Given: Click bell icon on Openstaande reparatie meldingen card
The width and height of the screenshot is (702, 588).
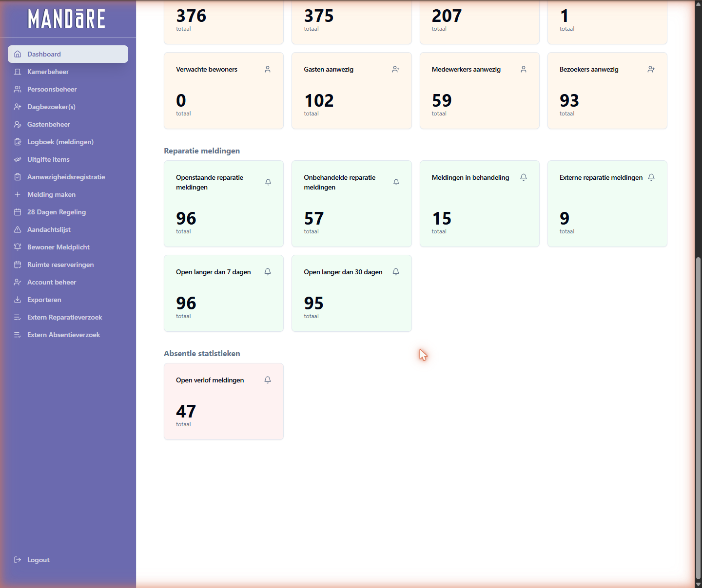Looking at the screenshot, I should click(268, 182).
